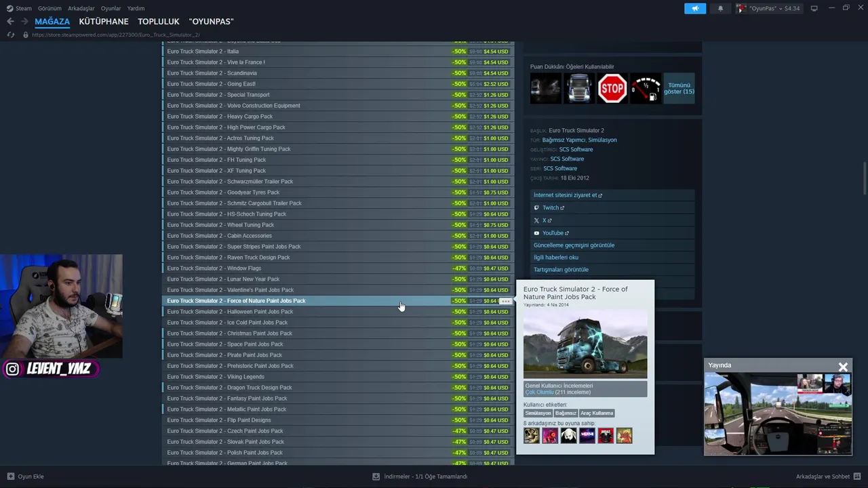
Task: Open Arkadaşlar ve Sohbet panel
Action: click(828, 476)
